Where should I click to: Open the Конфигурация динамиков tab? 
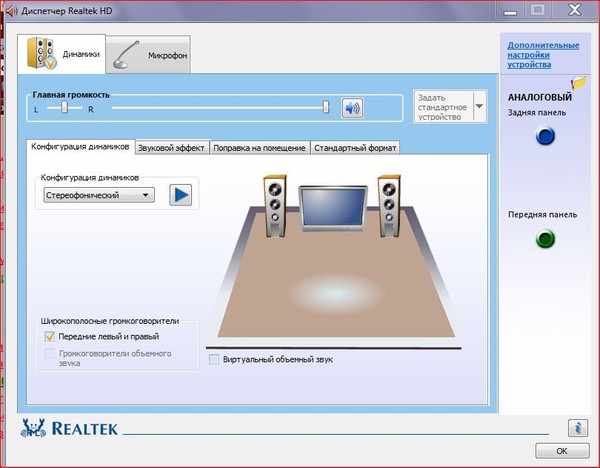pyautogui.click(x=80, y=147)
